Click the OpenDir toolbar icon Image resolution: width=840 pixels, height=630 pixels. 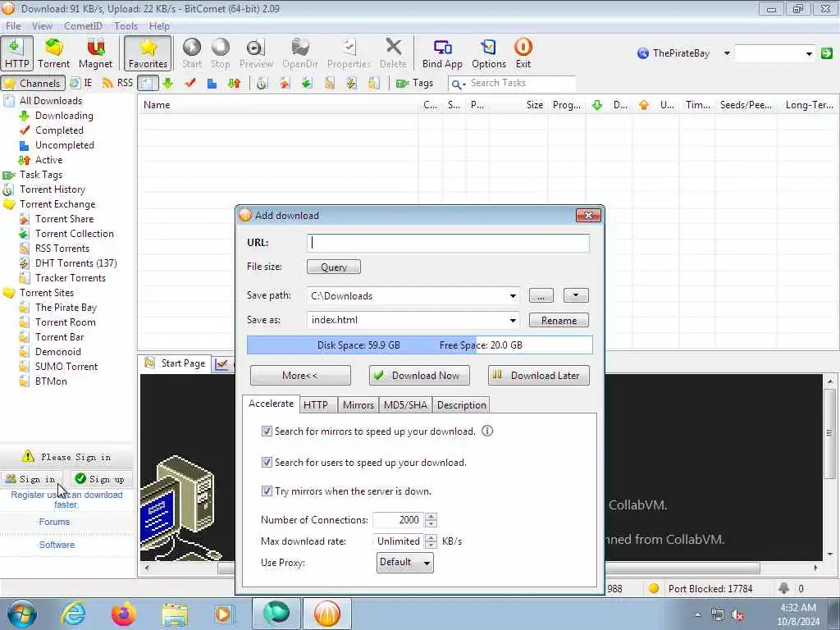(x=300, y=53)
